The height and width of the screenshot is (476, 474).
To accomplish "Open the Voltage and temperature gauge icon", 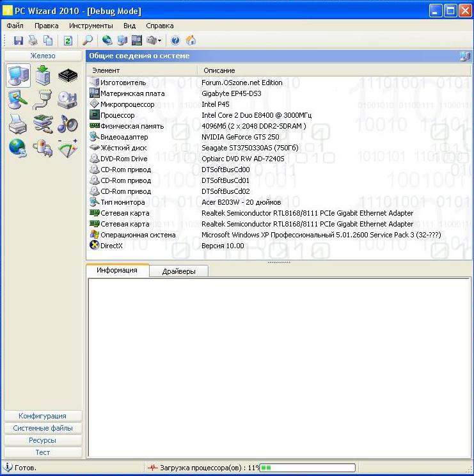I will click(68, 148).
